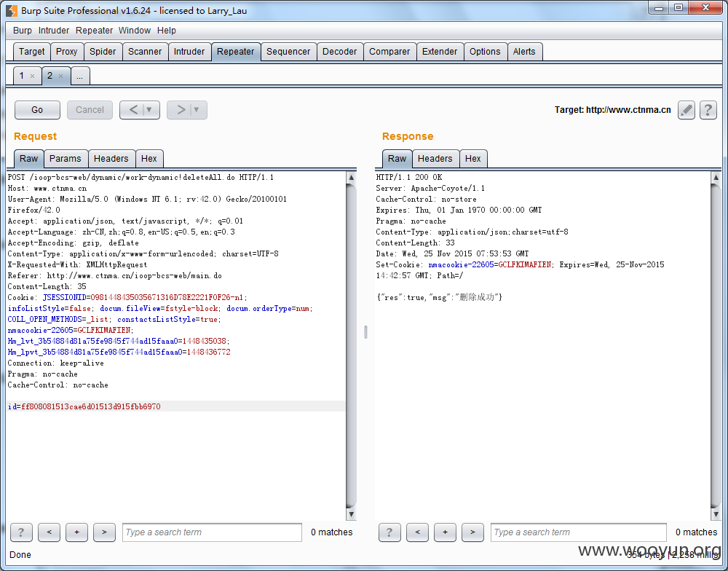Select the response Hex tab
The image size is (728, 571).
coord(473,159)
